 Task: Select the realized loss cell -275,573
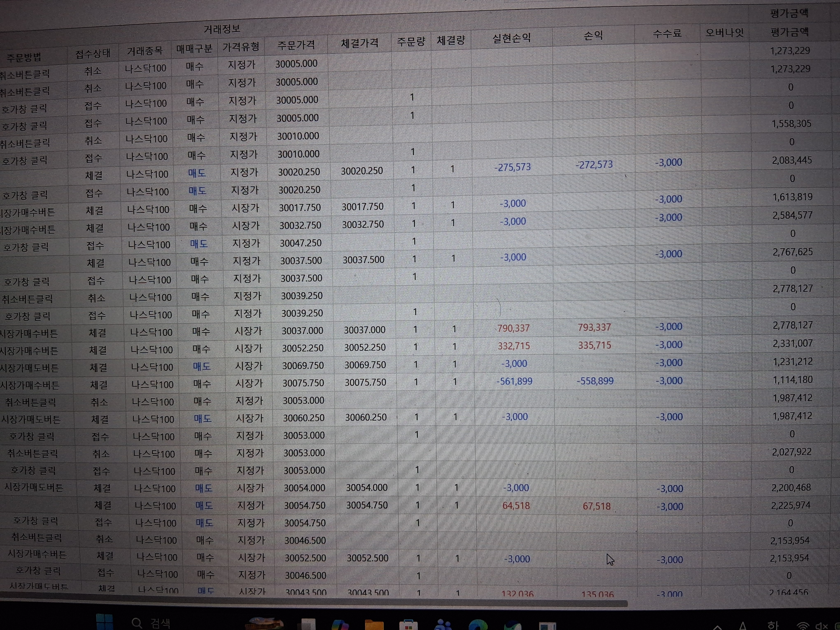tap(512, 167)
